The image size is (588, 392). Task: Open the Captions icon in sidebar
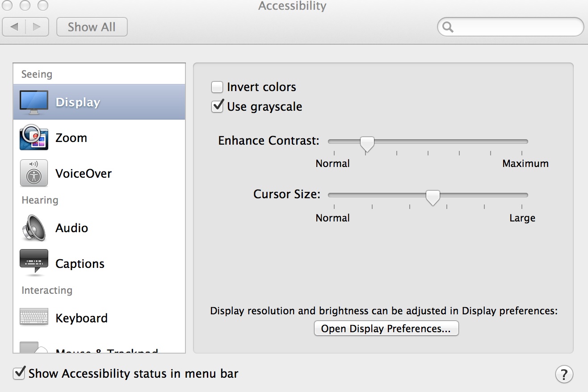click(34, 263)
